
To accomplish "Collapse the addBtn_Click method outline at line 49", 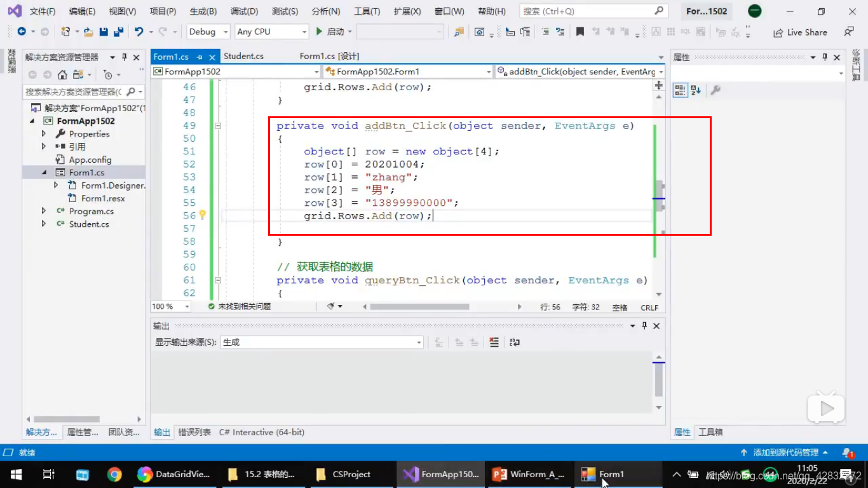I will [x=218, y=126].
